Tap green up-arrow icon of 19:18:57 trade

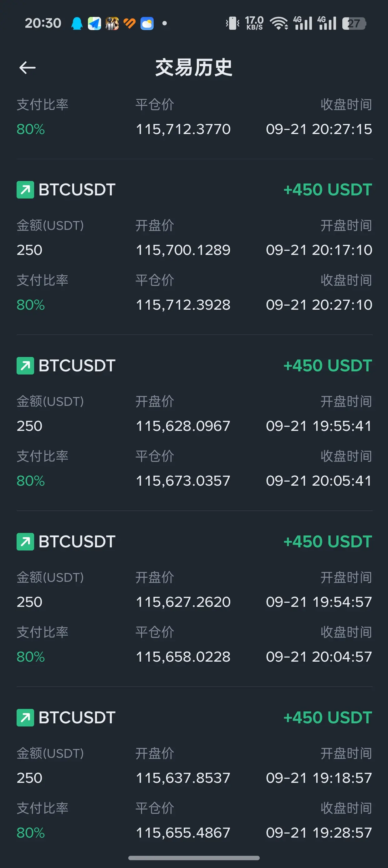click(x=25, y=717)
